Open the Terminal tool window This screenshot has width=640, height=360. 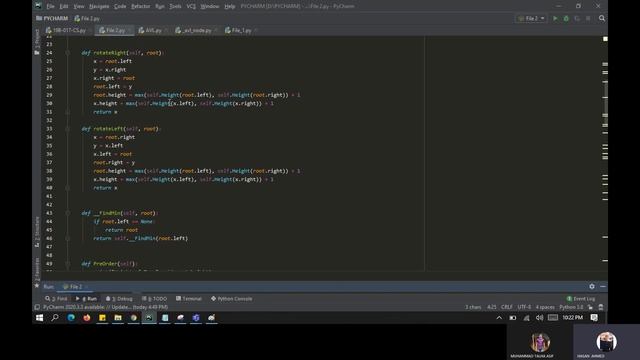pos(189,299)
